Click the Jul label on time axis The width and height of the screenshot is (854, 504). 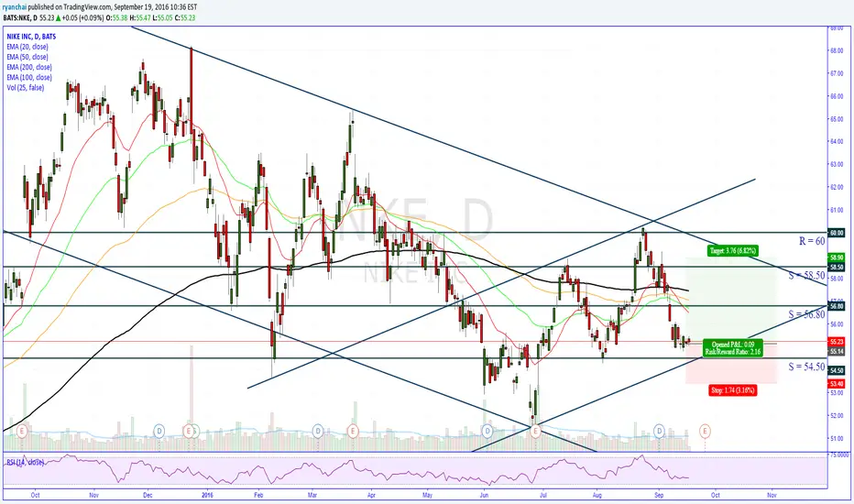tap(543, 495)
